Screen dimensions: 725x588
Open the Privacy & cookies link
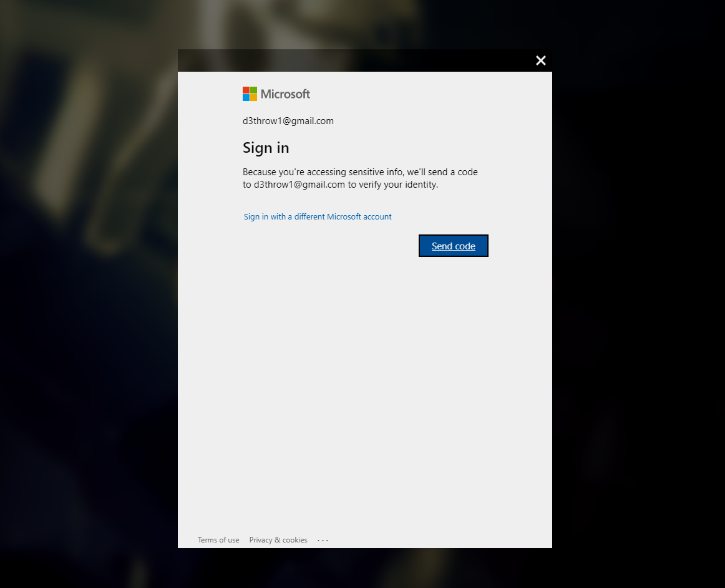pos(278,540)
